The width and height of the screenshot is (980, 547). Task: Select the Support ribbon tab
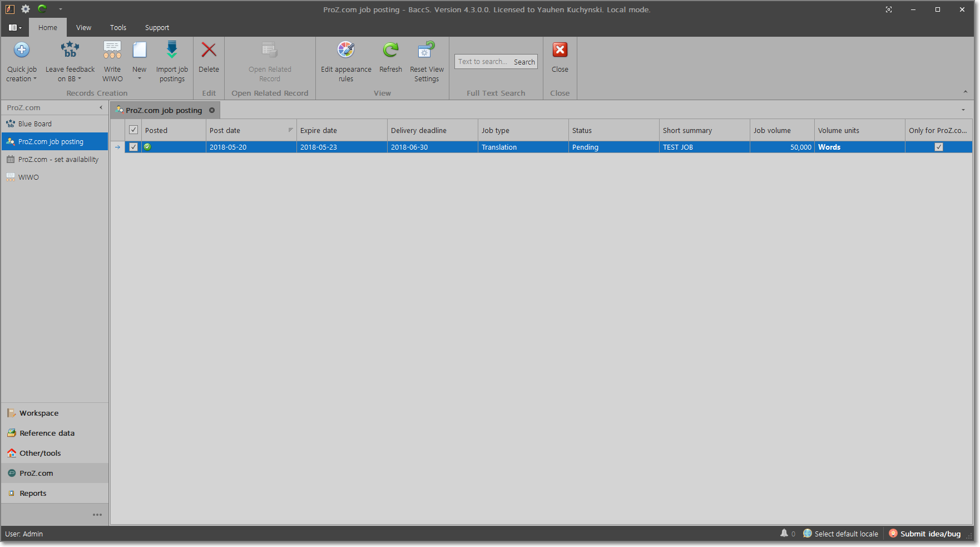(157, 27)
